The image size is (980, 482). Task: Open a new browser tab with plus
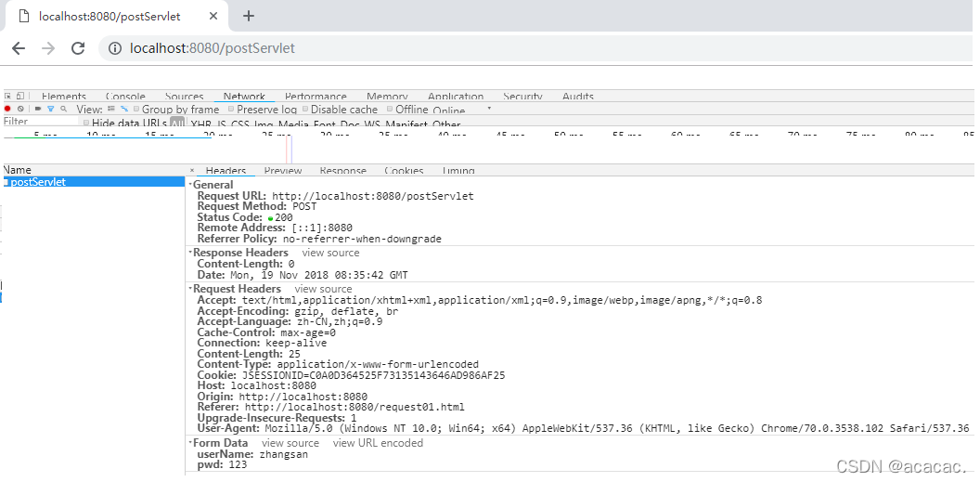[248, 17]
